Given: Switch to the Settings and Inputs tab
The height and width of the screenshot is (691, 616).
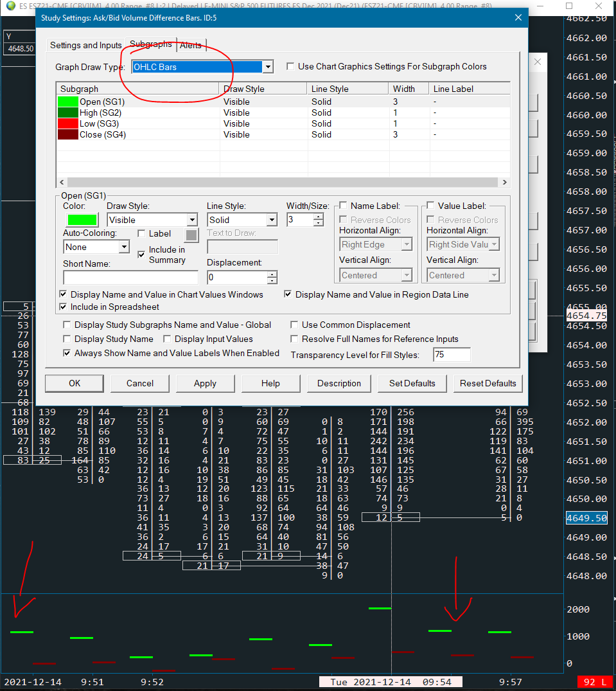Looking at the screenshot, I should [x=86, y=45].
